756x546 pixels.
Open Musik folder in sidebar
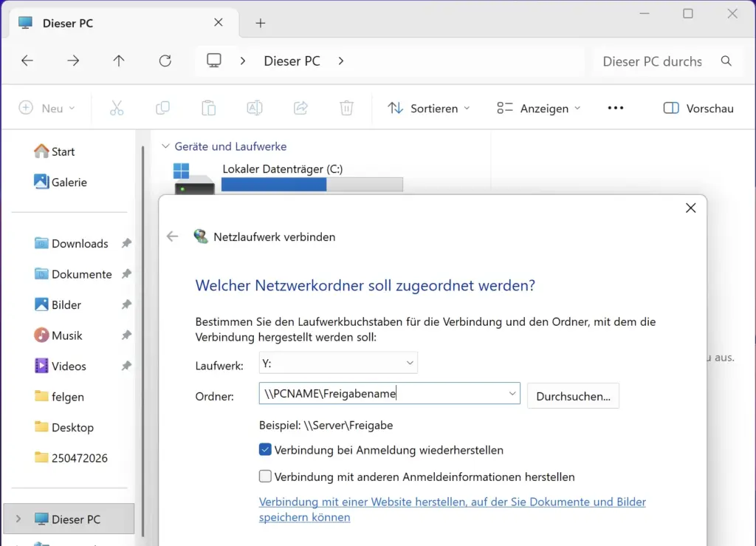[58, 335]
